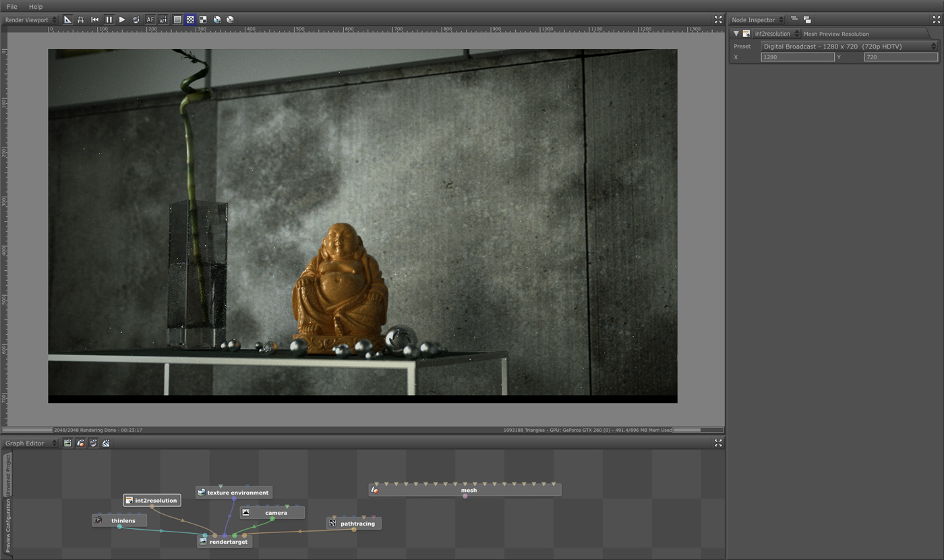This screenshot has height=560, width=944.
Task: Pause the render
Action: click(x=109, y=20)
